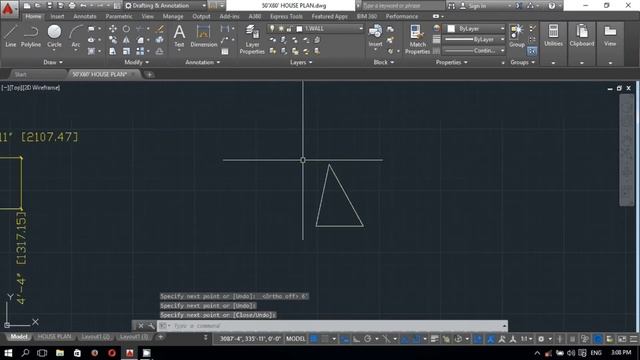Click the command line customize wrench icon

point(151,326)
